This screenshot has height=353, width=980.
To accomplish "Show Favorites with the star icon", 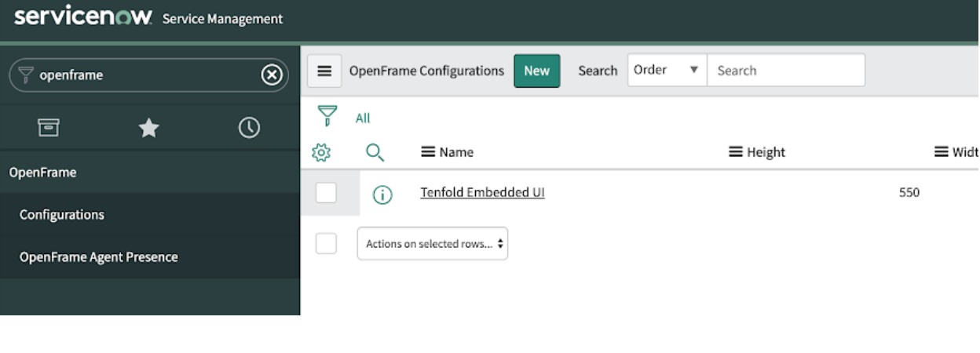I will point(148,129).
